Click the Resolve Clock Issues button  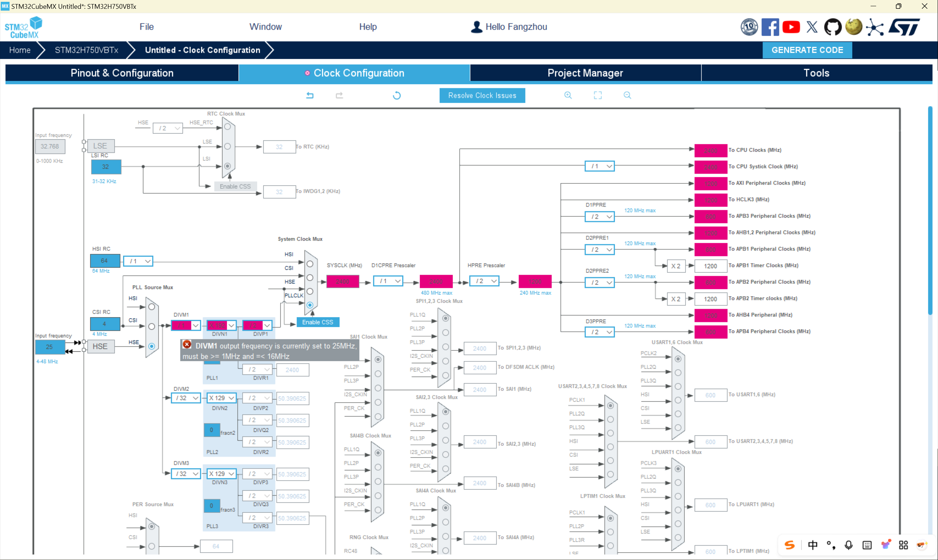[482, 96]
